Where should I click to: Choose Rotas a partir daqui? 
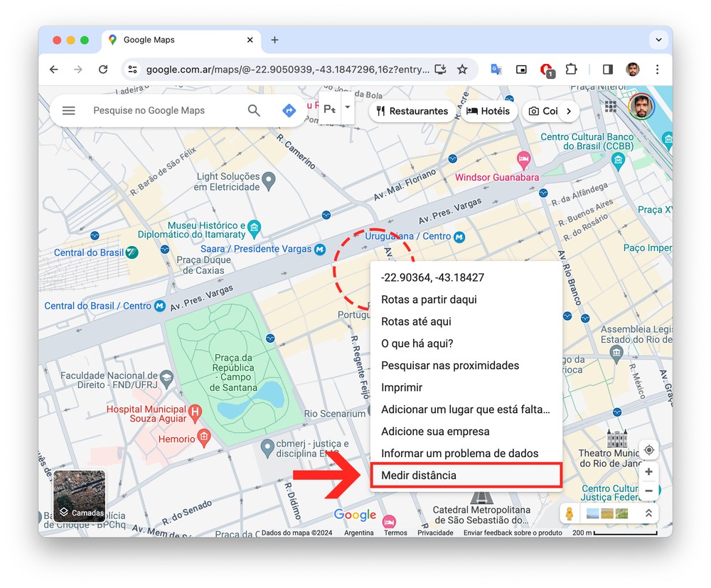[x=429, y=299]
